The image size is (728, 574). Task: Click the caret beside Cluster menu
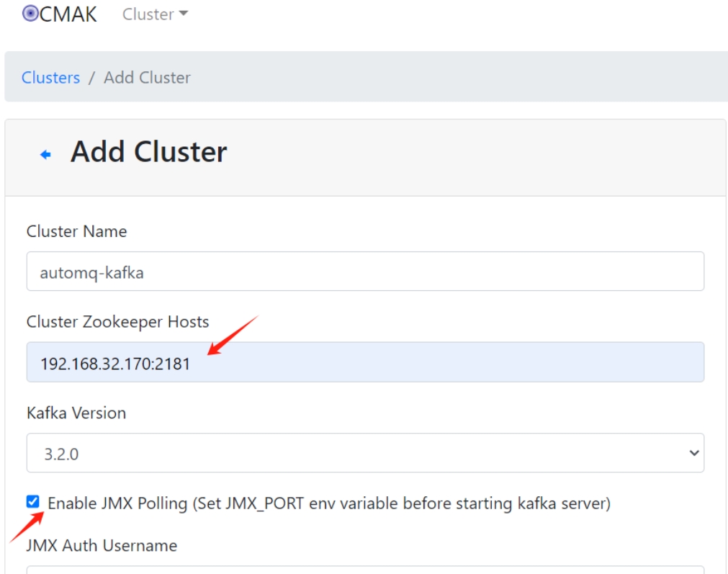point(183,14)
